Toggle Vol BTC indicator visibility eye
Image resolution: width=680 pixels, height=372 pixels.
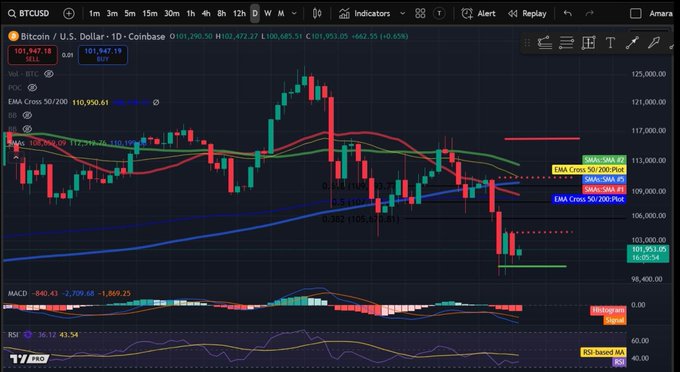(49, 74)
